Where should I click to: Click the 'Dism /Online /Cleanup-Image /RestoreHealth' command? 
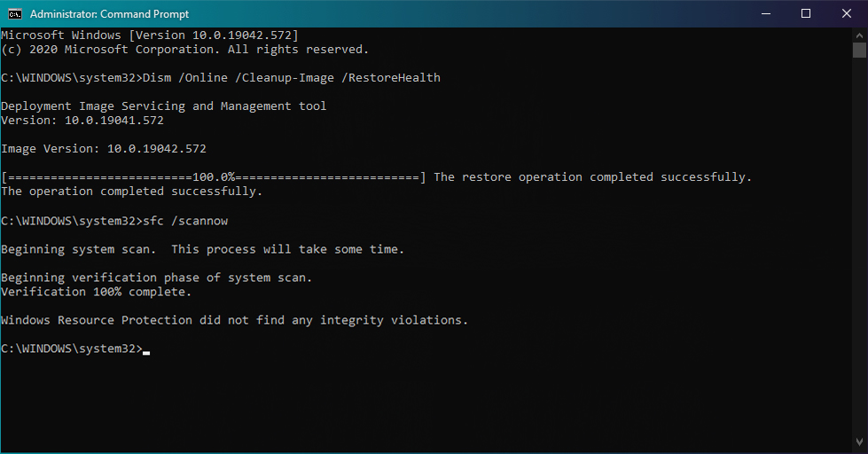[x=292, y=78]
